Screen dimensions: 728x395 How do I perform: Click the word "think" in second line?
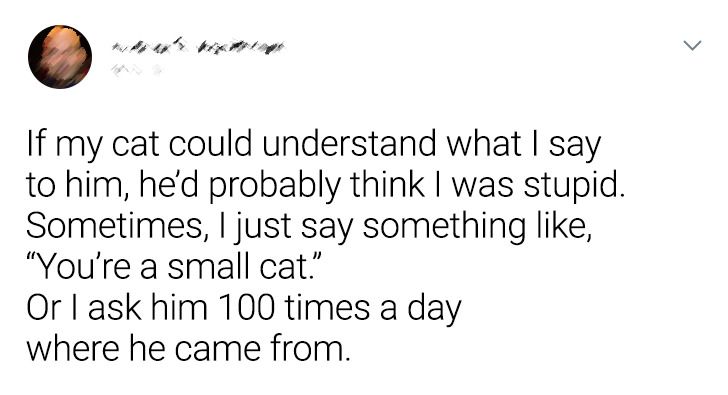coord(387,185)
